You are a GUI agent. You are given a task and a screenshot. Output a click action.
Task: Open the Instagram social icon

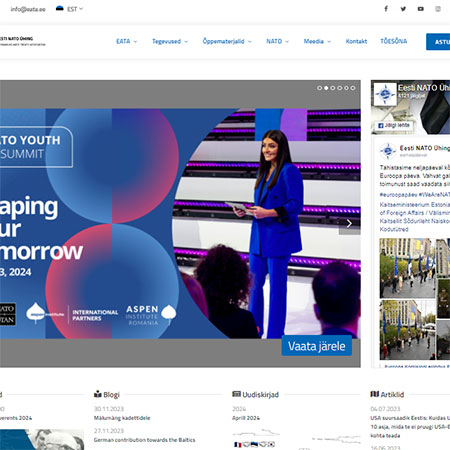[438, 9]
